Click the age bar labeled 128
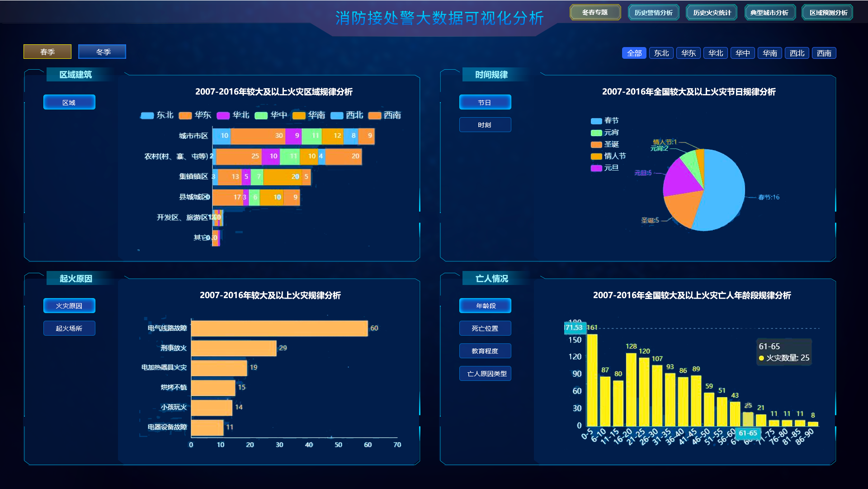The width and height of the screenshot is (868, 489). tap(631, 389)
